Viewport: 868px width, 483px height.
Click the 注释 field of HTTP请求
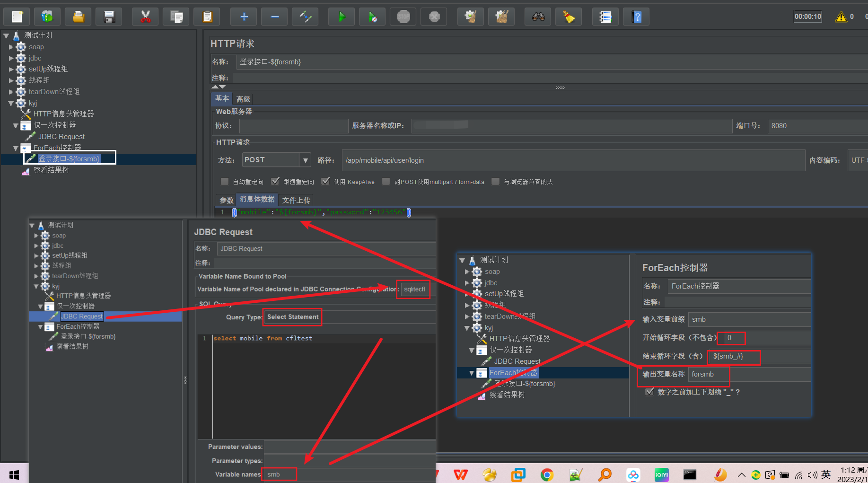(x=550, y=78)
